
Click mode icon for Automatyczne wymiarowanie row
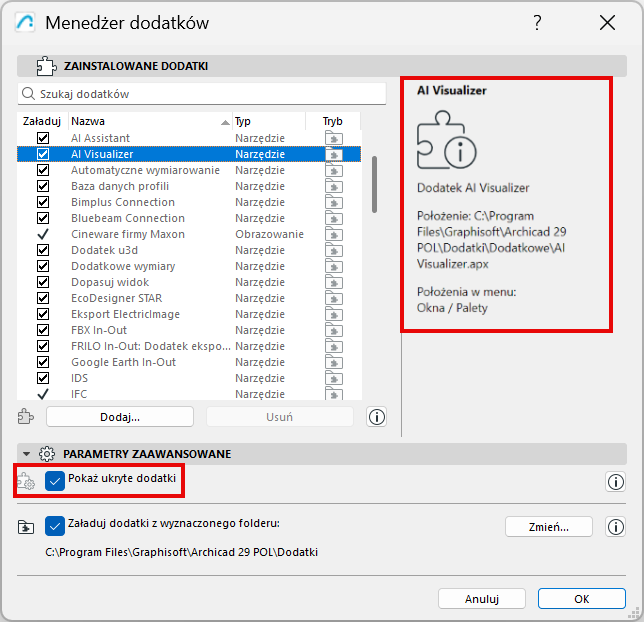tap(334, 170)
